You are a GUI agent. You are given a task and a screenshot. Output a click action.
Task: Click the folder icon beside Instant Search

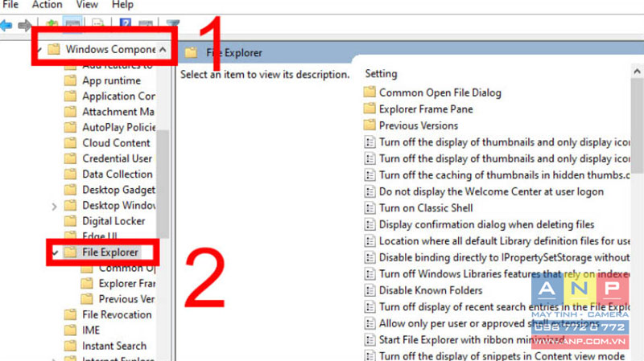pos(71,346)
